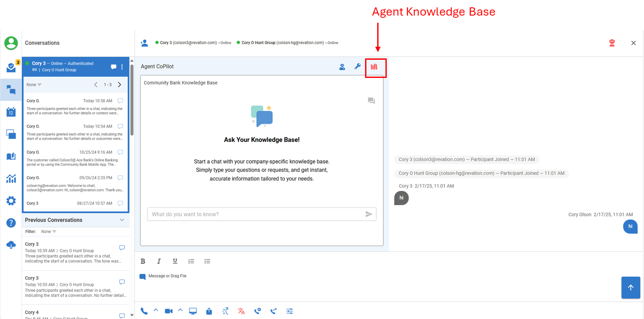Click the translate icon in bottom toolbar

241,311
